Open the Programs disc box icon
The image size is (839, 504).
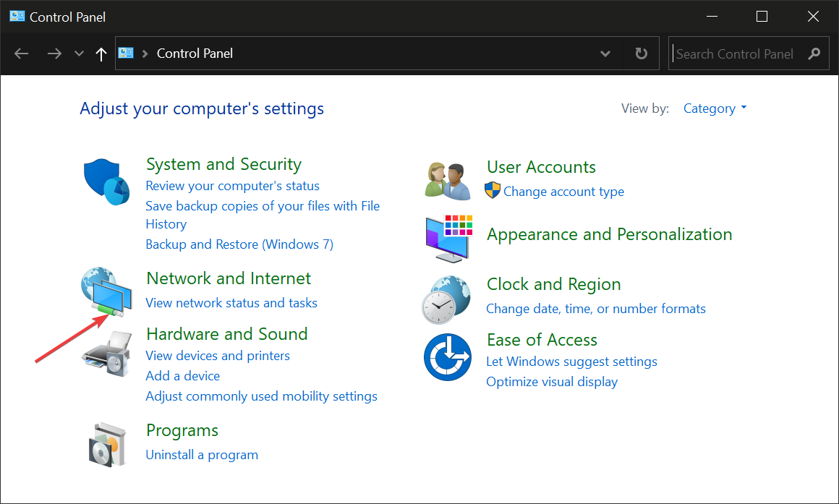click(x=107, y=443)
